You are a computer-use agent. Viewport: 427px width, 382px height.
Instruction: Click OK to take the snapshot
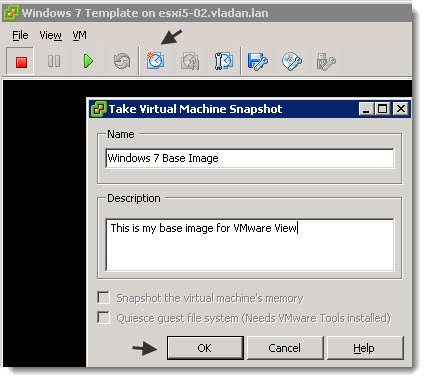pyautogui.click(x=205, y=348)
